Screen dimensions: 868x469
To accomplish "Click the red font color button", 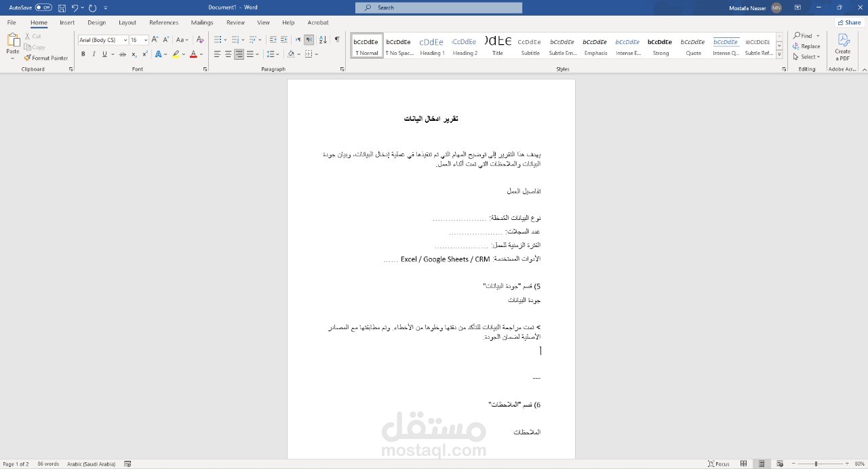I will [193, 54].
